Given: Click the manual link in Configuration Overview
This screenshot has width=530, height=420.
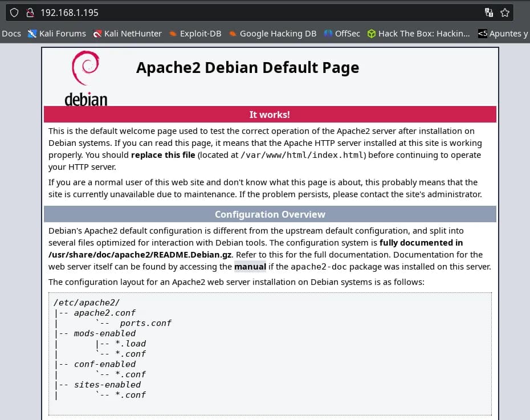Looking at the screenshot, I should click(x=250, y=267).
